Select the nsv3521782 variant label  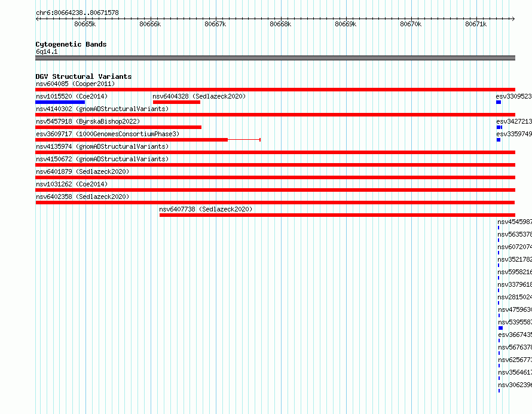point(515,259)
